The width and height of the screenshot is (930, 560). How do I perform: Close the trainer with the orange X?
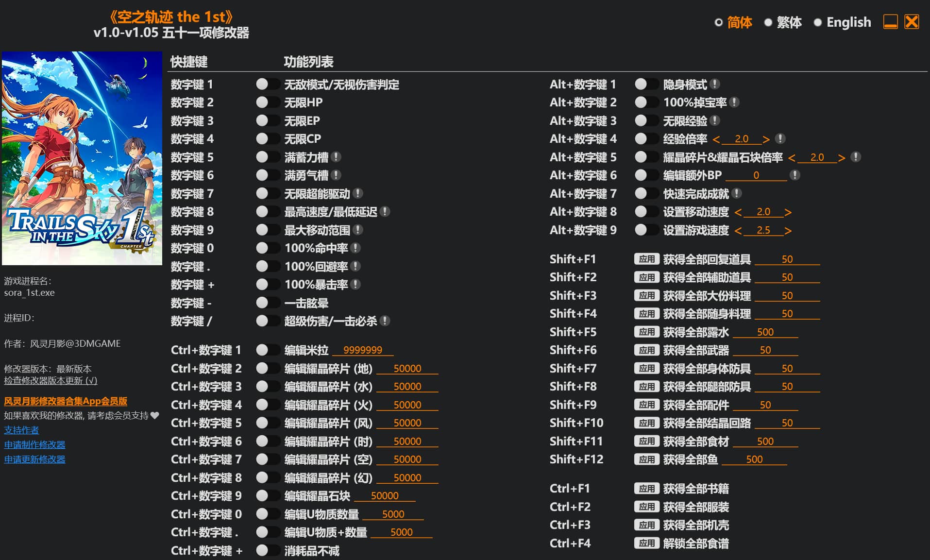pyautogui.click(x=912, y=22)
